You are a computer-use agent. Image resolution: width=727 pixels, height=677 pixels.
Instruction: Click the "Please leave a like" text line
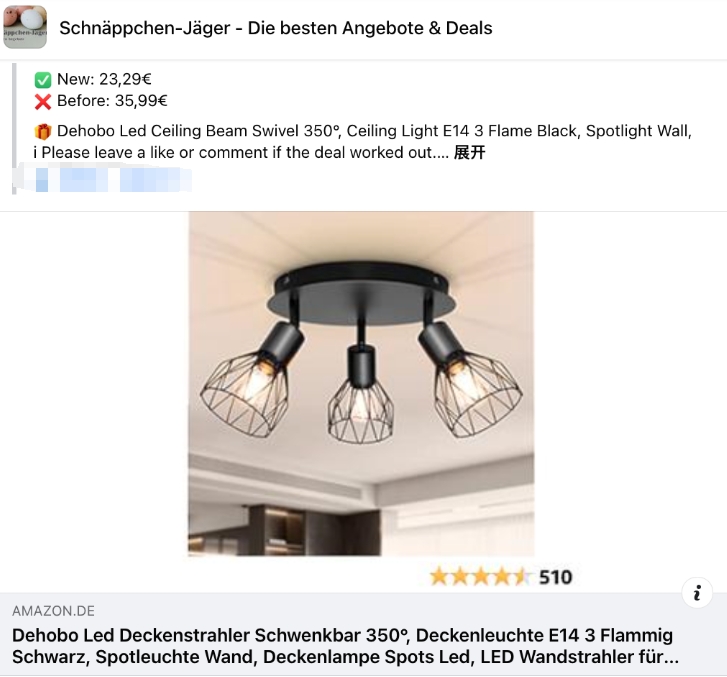coord(241,153)
